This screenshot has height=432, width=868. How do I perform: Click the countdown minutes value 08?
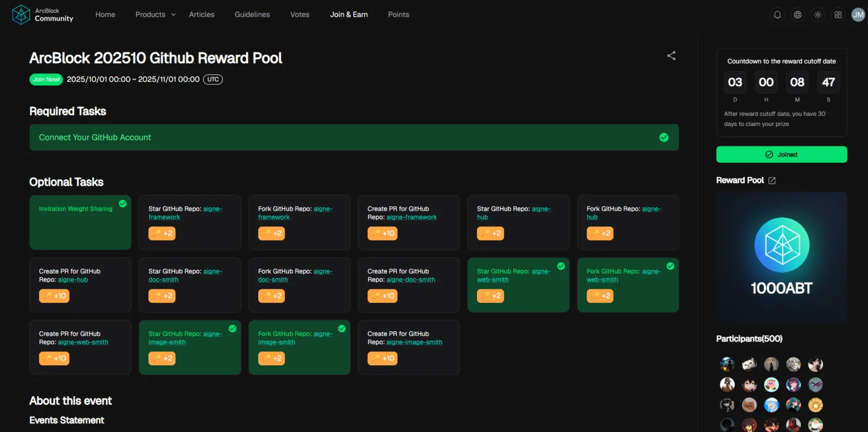797,82
